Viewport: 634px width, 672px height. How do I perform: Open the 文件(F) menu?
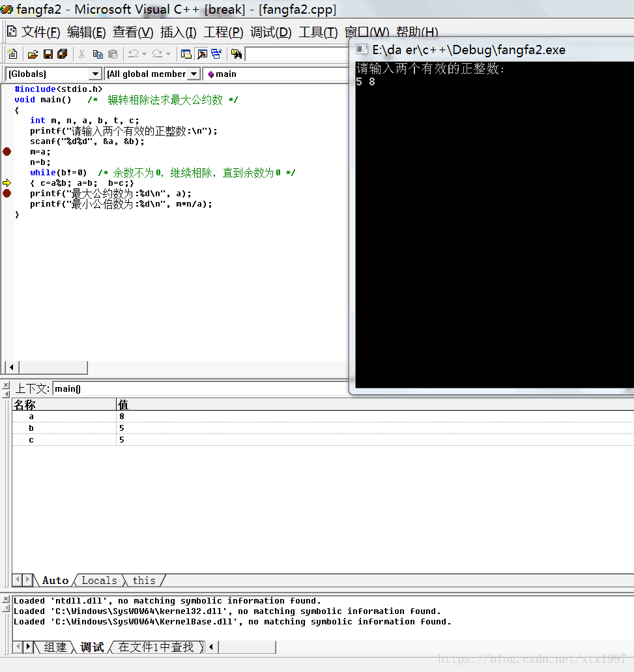40,32
